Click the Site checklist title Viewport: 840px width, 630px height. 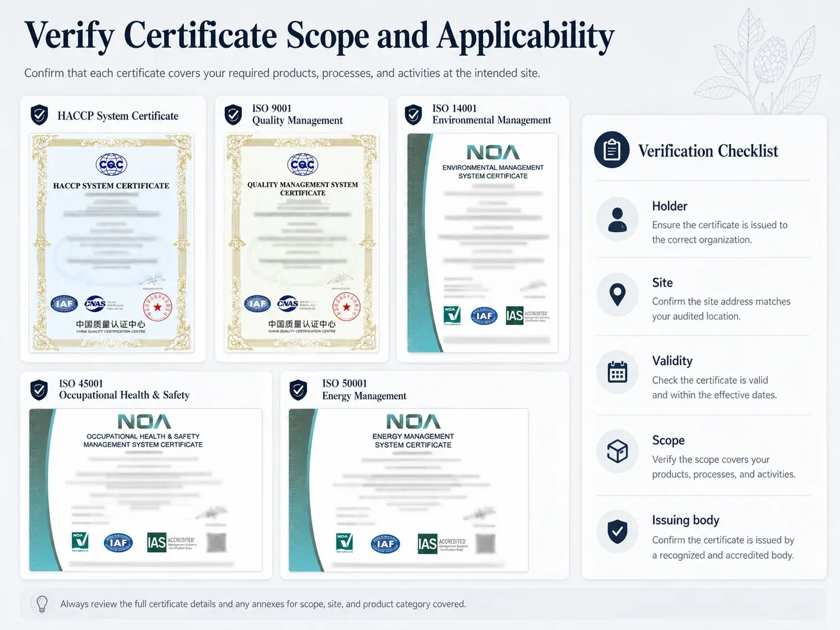pos(662,283)
